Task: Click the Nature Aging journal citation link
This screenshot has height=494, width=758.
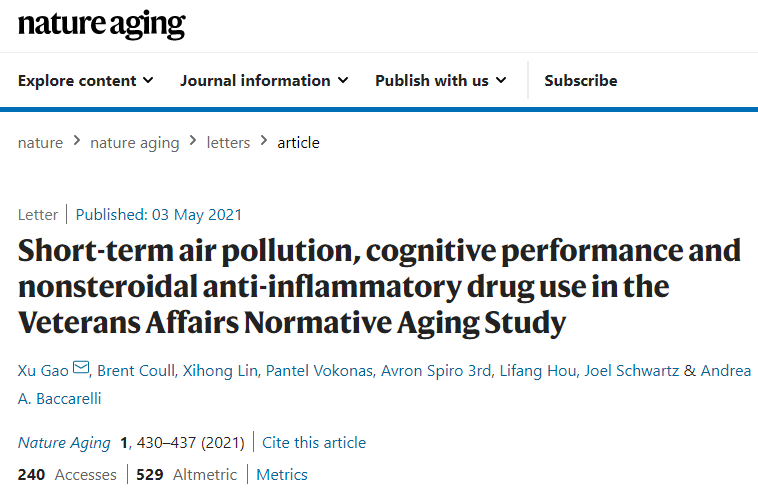Action: click(x=64, y=443)
